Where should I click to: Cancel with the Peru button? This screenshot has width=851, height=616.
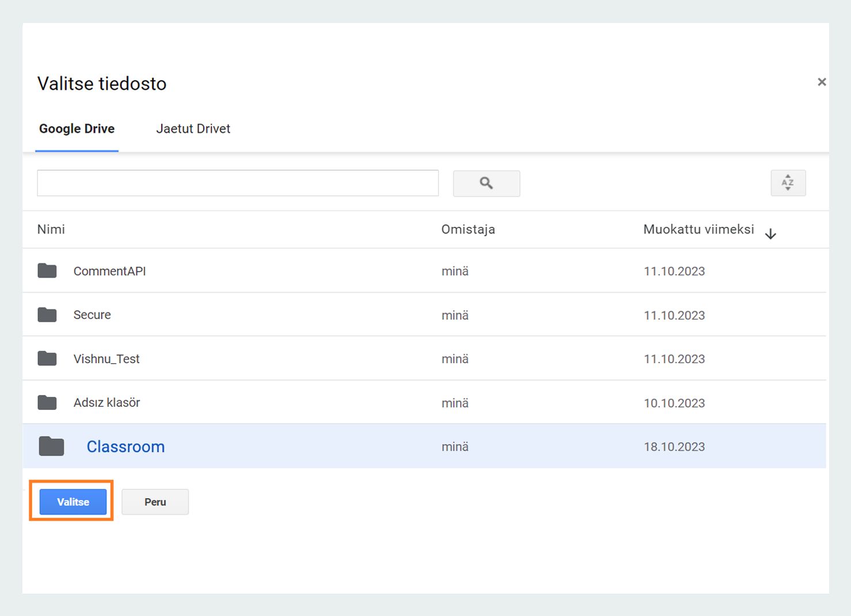click(x=155, y=502)
